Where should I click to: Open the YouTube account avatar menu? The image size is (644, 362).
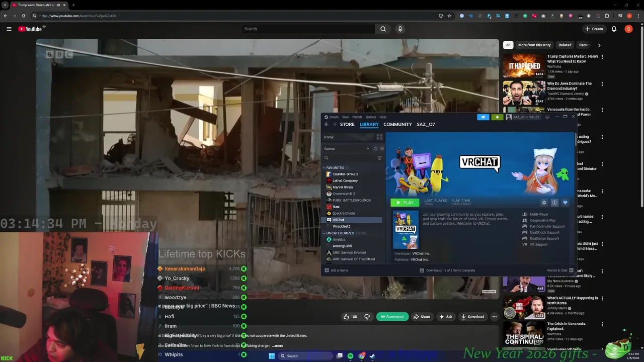[628, 29]
